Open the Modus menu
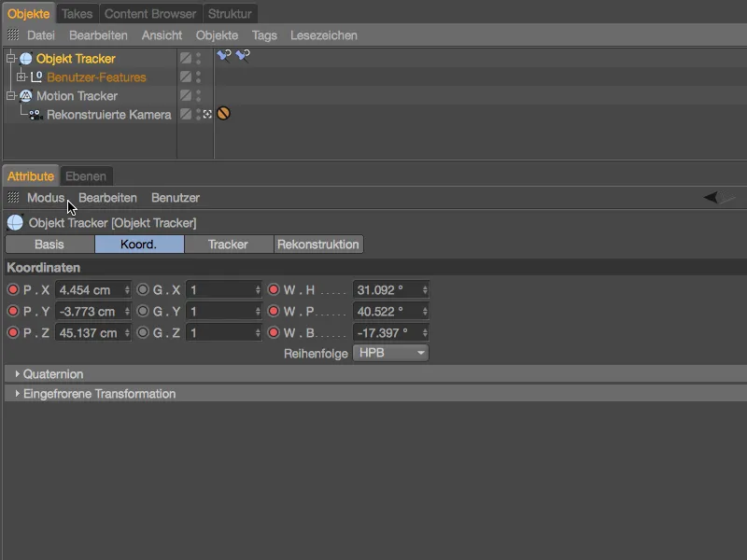This screenshot has width=747, height=560. [46, 198]
